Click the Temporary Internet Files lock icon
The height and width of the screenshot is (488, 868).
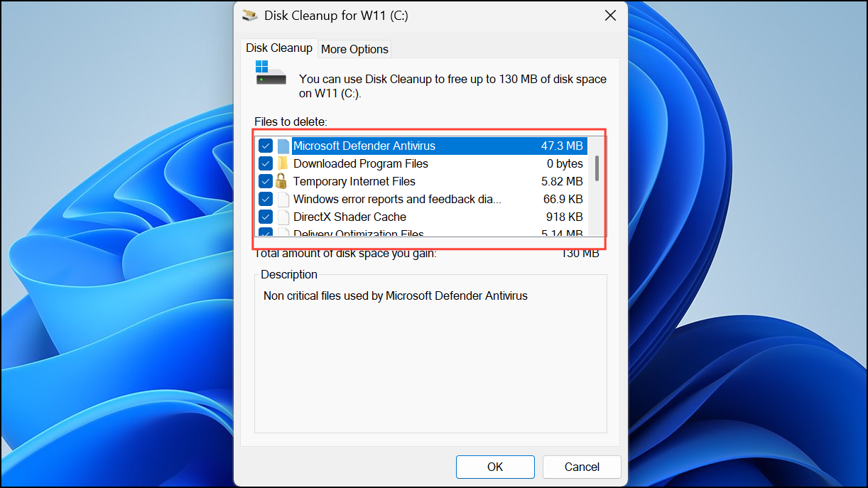[282, 180]
